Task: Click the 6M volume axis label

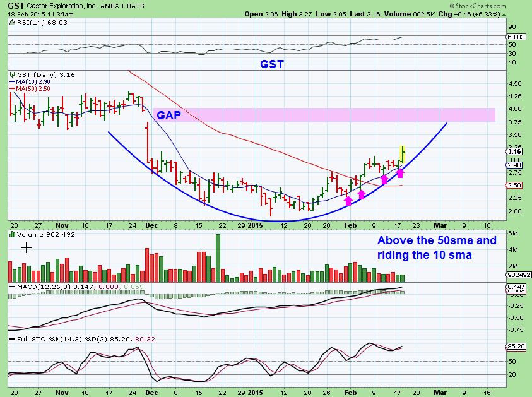Action: tap(513, 233)
